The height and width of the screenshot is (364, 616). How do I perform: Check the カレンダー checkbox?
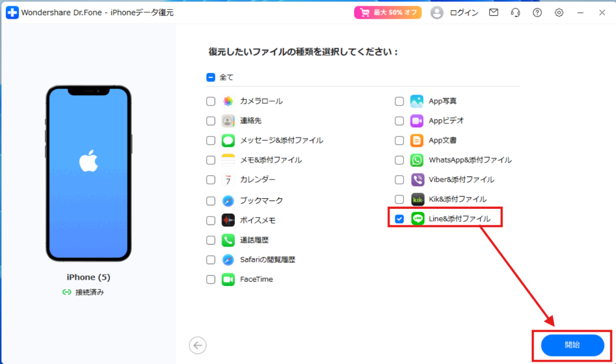point(210,180)
